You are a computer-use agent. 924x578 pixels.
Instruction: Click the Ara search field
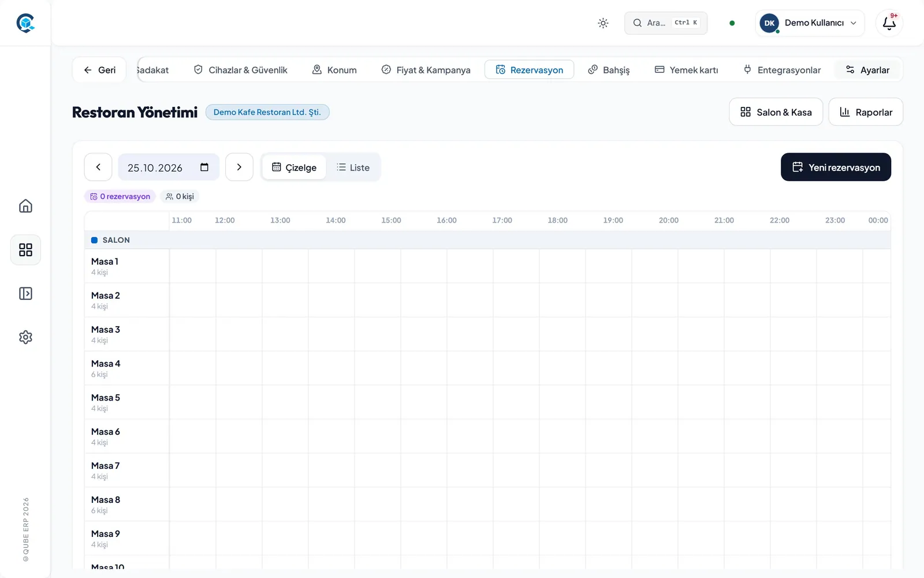pyautogui.click(x=666, y=23)
